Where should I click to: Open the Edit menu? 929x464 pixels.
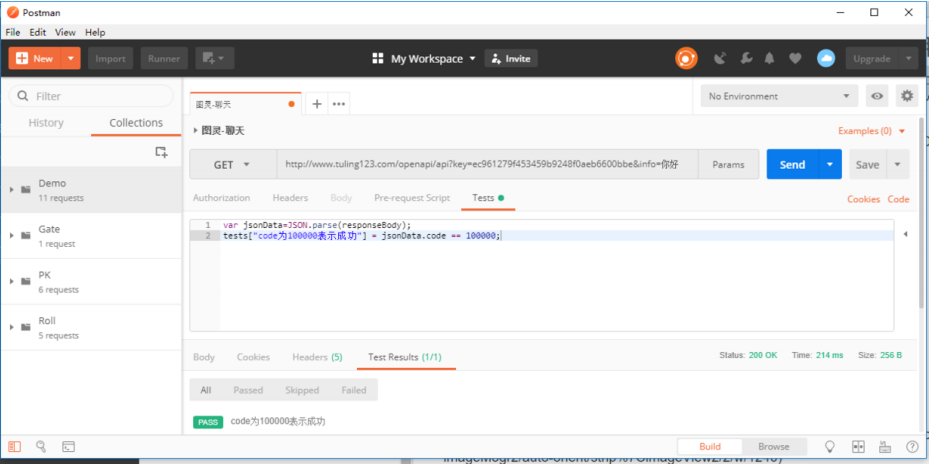point(38,32)
